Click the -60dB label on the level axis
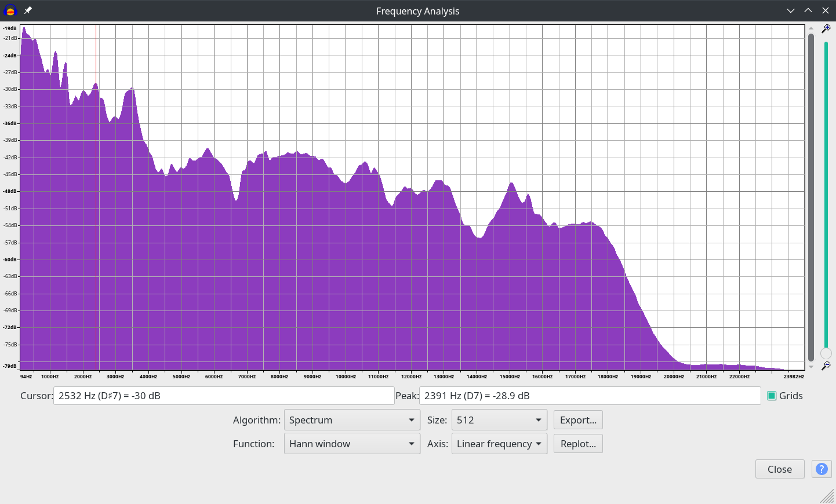The width and height of the screenshot is (836, 504). coord(10,260)
